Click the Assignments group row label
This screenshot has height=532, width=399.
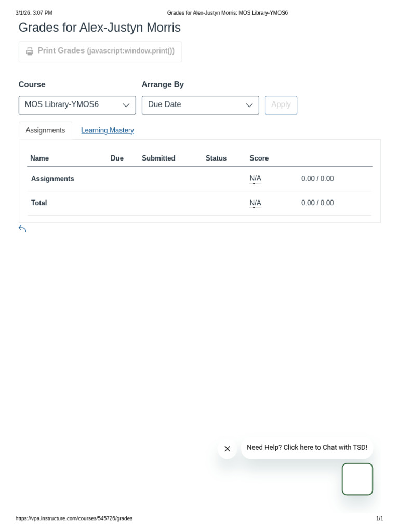tap(52, 179)
